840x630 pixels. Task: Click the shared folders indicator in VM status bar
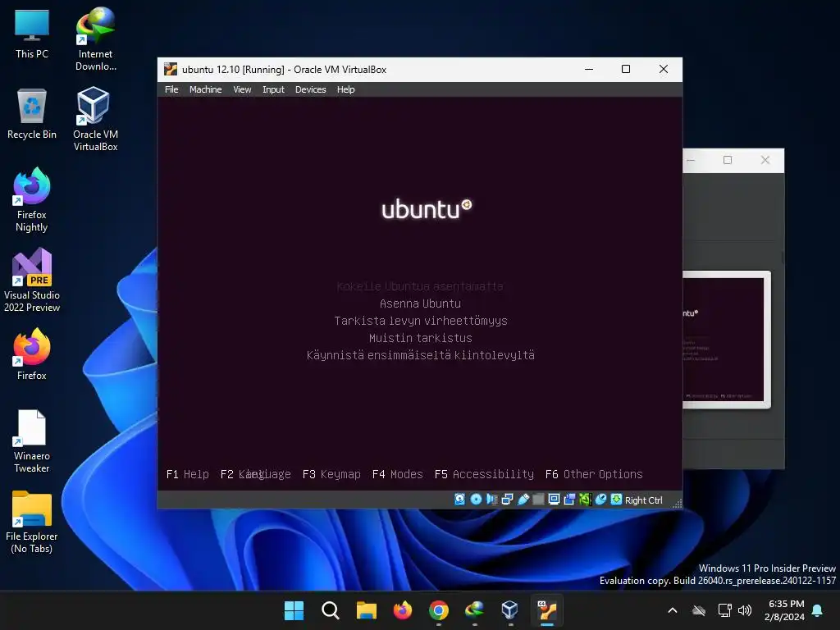click(538, 500)
